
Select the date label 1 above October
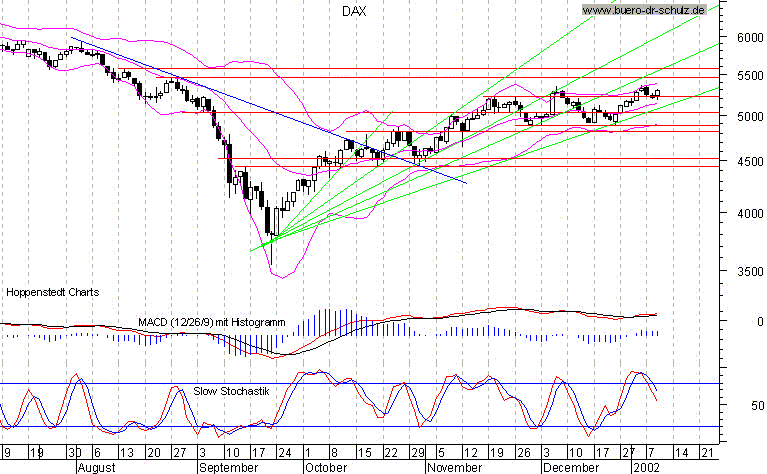click(x=308, y=453)
